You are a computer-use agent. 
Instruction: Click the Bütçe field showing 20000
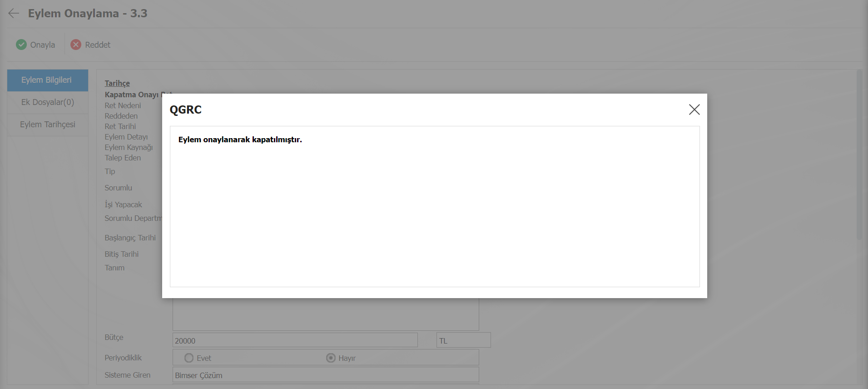[x=295, y=340]
